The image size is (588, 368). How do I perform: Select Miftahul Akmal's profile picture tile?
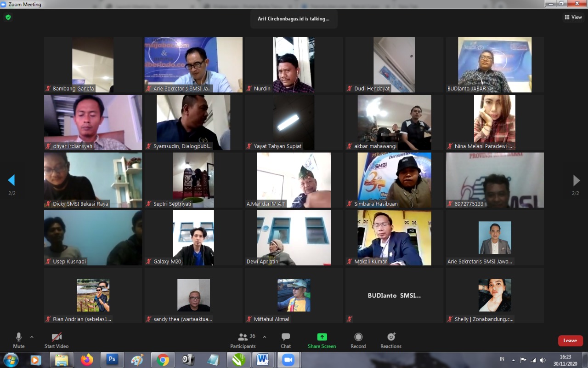tap(294, 295)
